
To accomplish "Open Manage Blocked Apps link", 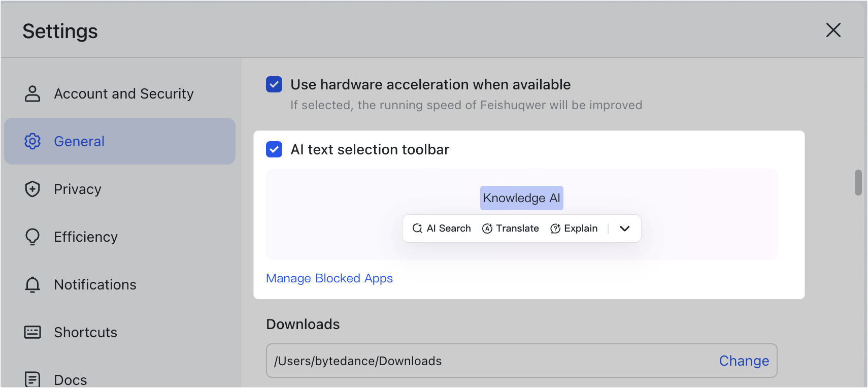I will point(329,278).
